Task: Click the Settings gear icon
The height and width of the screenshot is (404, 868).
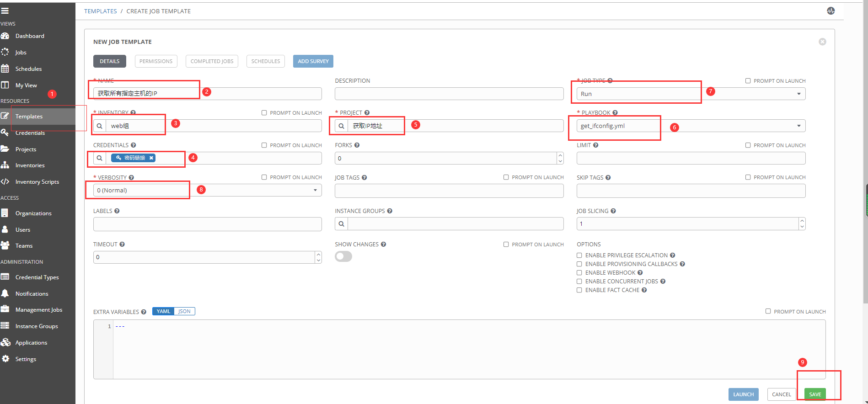Action: (5, 359)
